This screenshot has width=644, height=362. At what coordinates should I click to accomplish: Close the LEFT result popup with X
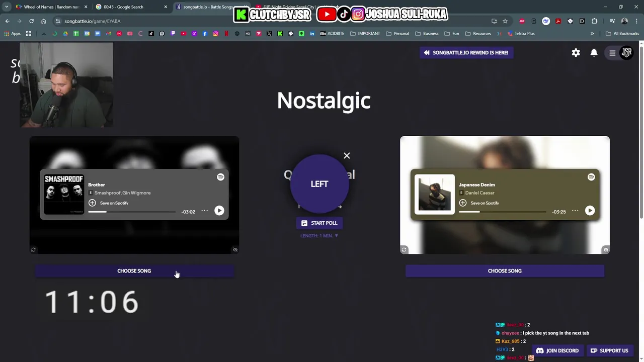[x=347, y=156]
